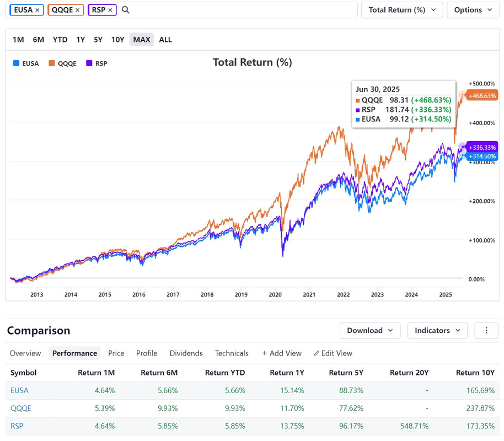Switch to the Profile tab
504x441 pixels.
(x=147, y=353)
